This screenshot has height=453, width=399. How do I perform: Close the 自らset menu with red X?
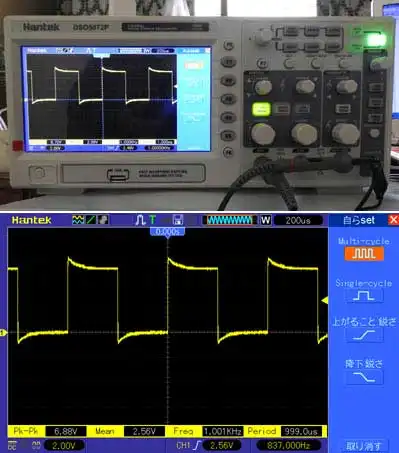tap(393, 220)
